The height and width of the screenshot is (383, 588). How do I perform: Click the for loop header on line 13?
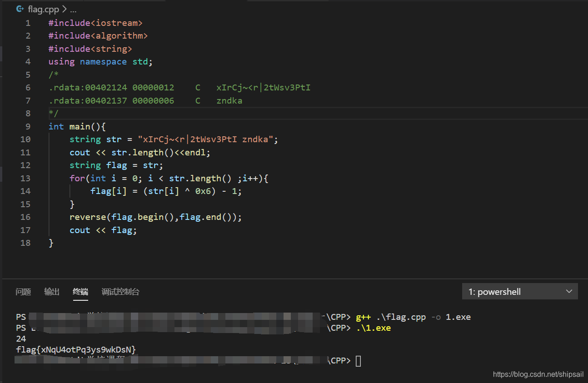(169, 178)
